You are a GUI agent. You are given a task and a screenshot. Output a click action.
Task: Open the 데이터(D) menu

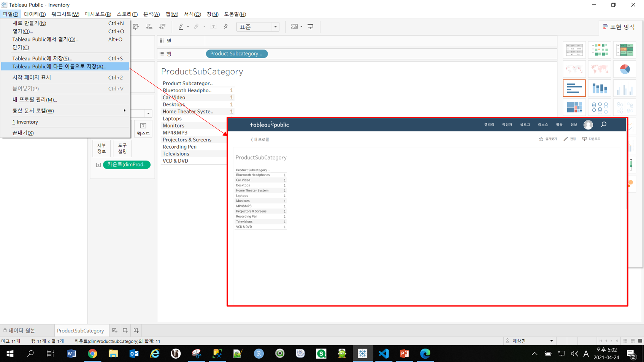(35, 14)
